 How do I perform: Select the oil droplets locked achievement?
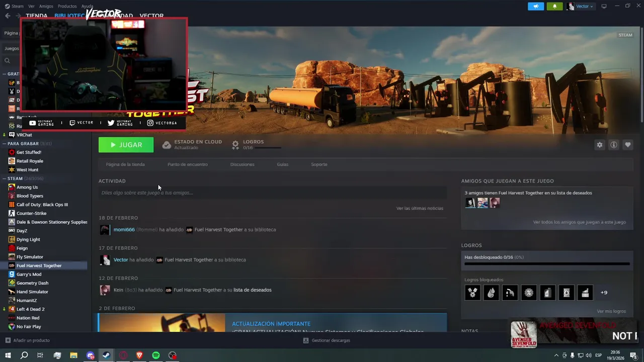click(x=491, y=293)
